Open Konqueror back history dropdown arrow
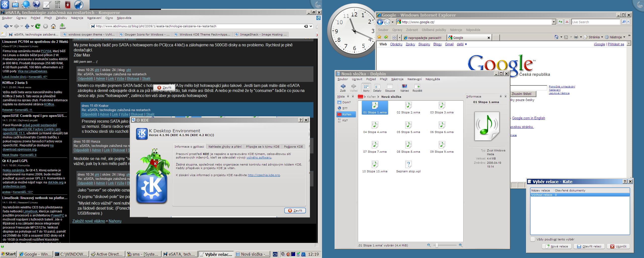The image size is (644, 258). 11,26
